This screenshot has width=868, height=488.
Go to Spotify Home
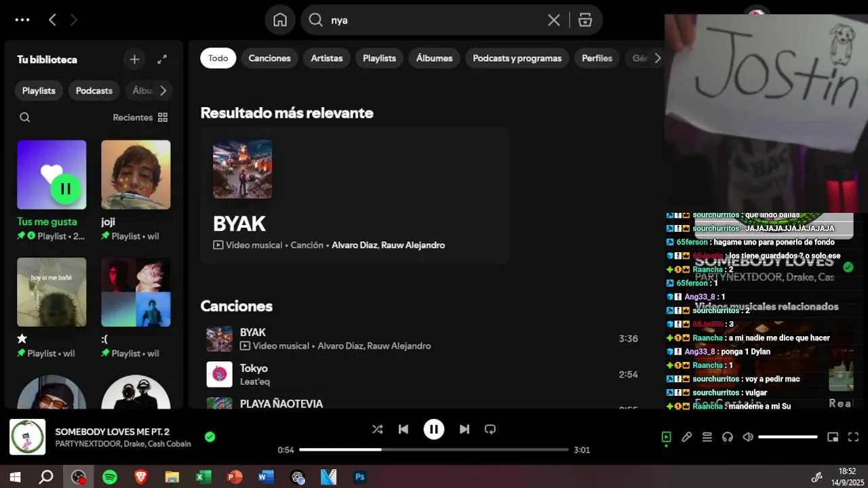coord(280,20)
